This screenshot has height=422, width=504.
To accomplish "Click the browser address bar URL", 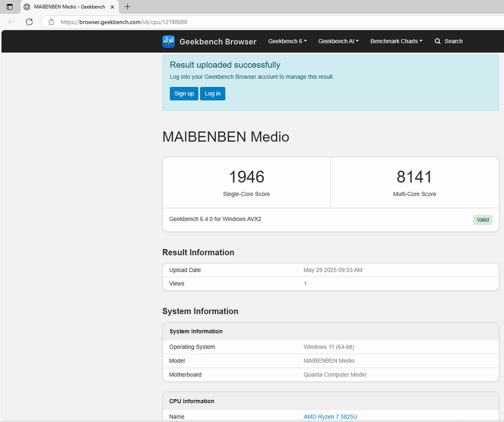I will 124,22.
